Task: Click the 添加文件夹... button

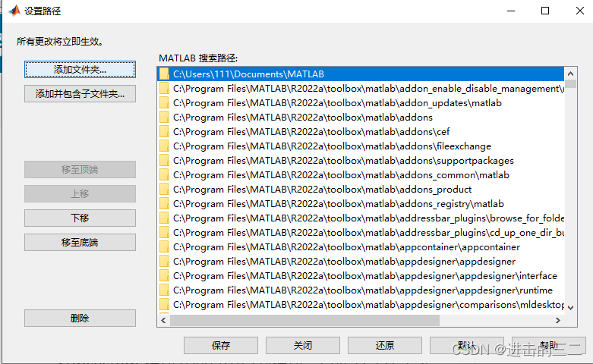Action: click(80, 70)
